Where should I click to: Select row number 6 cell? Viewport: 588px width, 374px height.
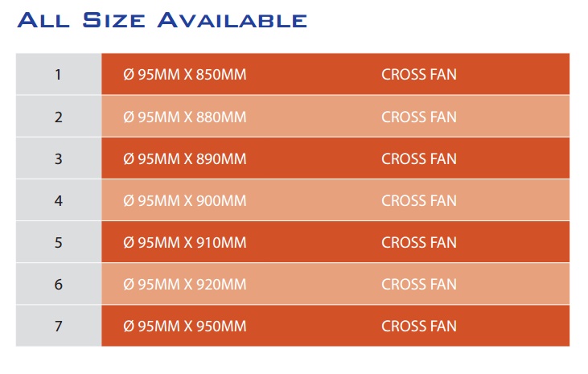(59, 284)
